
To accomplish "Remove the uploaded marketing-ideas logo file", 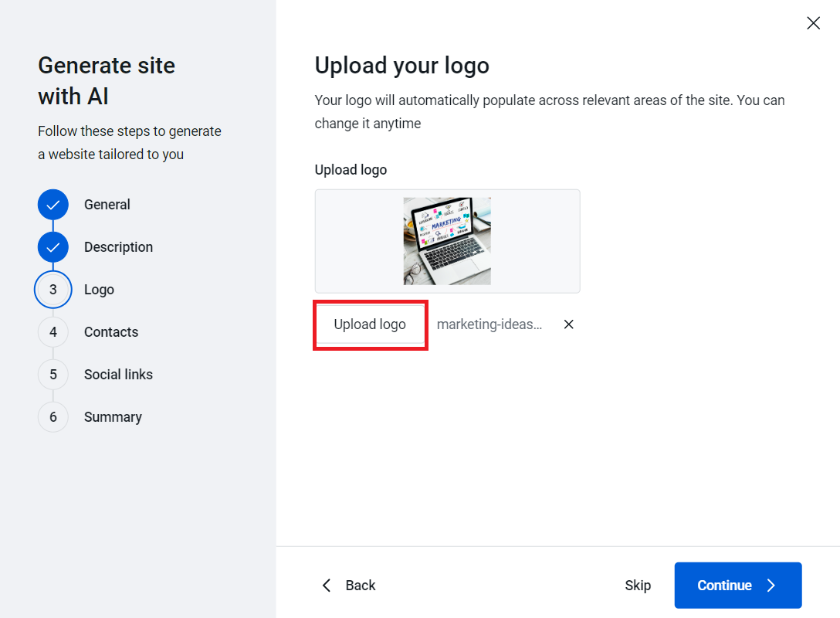I will click(x=569, y=324).
